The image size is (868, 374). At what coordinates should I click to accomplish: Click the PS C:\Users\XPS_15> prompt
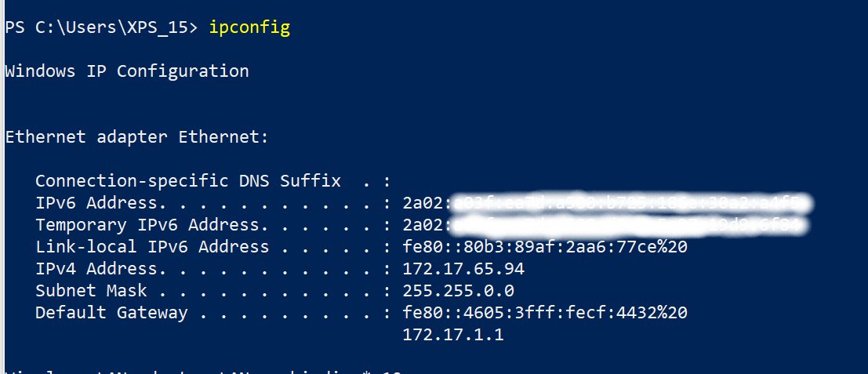100,27
